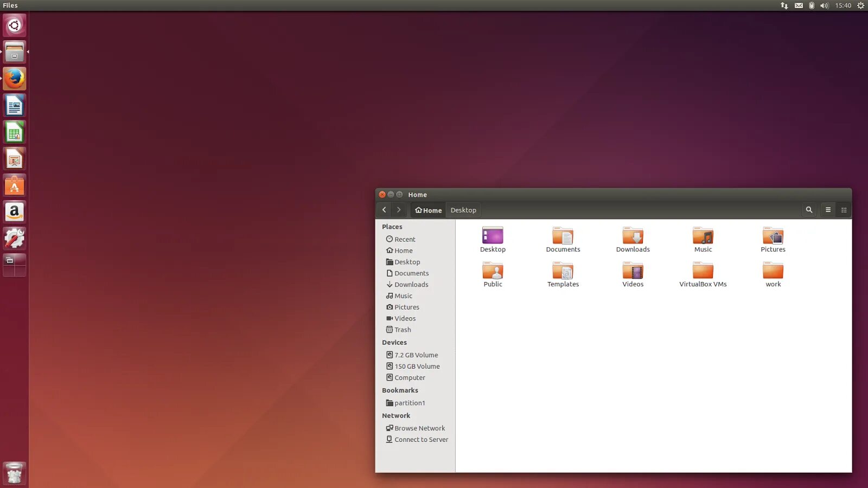
Task: Minimize the Home Files window
Action: pos(391,195)
